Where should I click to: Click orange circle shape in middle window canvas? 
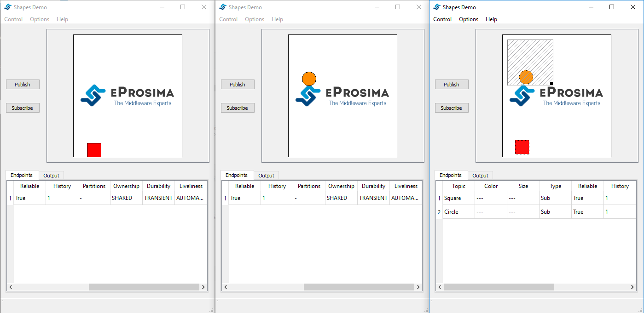pyautogui.click(x=309, y=79)
